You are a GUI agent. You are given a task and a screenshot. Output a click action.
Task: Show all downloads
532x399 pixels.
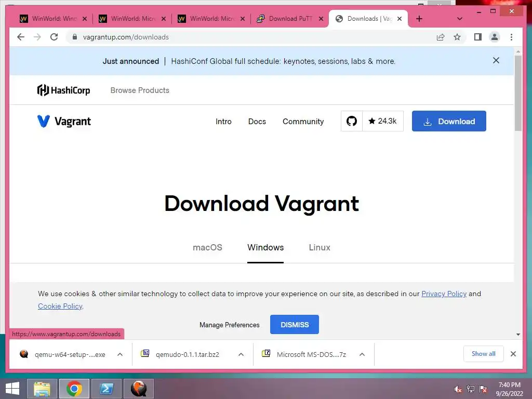[484, 353]
